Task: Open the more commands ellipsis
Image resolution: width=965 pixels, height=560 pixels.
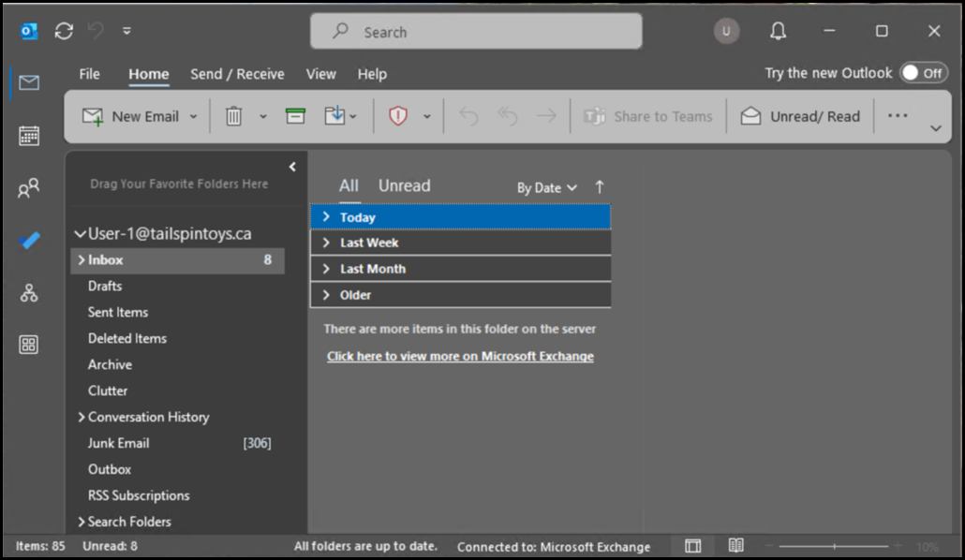Action: click(898, 116)
